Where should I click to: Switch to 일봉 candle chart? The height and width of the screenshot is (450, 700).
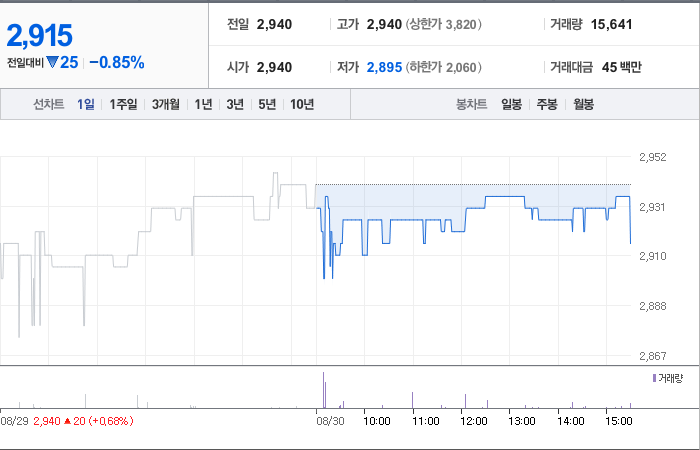click(511, 104)
